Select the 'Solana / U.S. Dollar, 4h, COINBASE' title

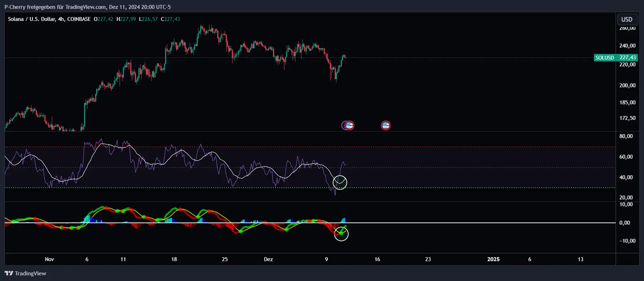tap(49, 19)
